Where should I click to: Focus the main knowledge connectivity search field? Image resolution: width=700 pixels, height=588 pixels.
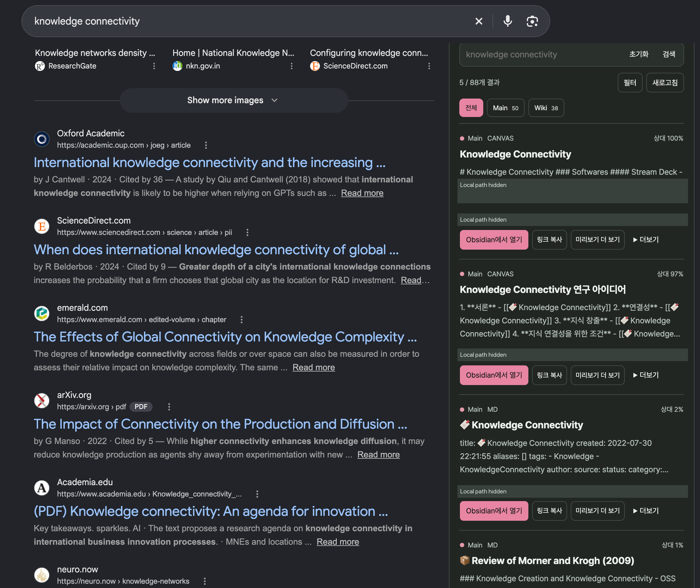[249, 21]
